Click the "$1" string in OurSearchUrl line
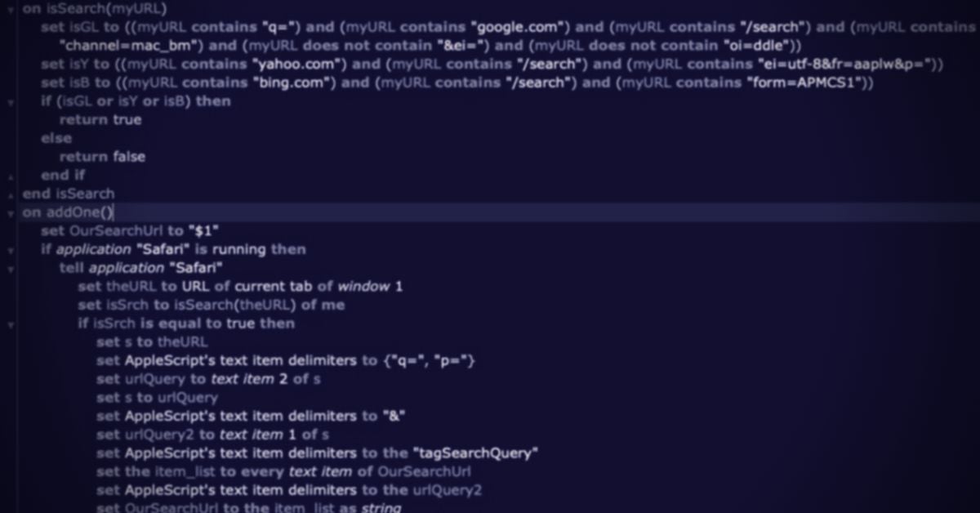The height and width of the screenshot is (513, 980). click(204, 231)
